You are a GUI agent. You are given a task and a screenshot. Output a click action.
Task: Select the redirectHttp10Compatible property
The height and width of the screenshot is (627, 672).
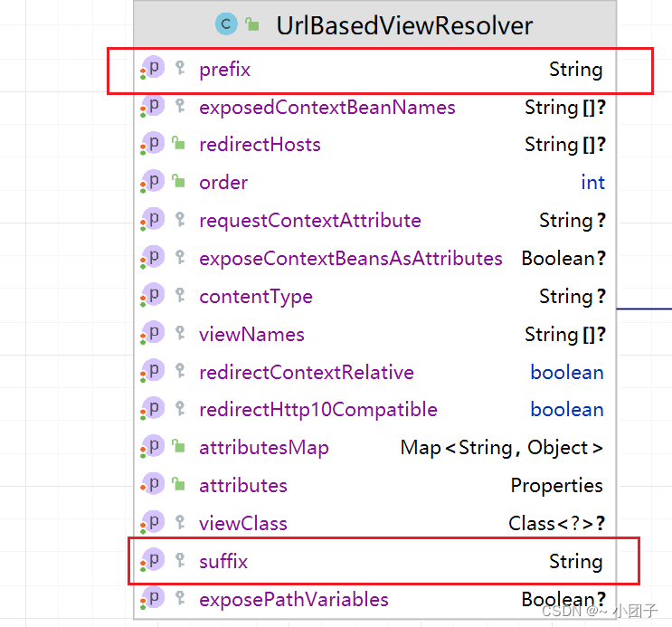(318, 410)
